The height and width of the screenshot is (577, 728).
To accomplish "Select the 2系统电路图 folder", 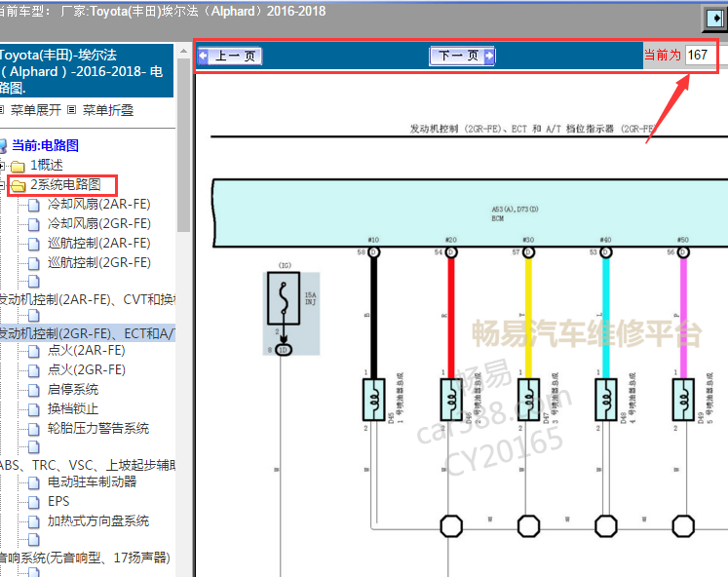I will pos(65,185).
